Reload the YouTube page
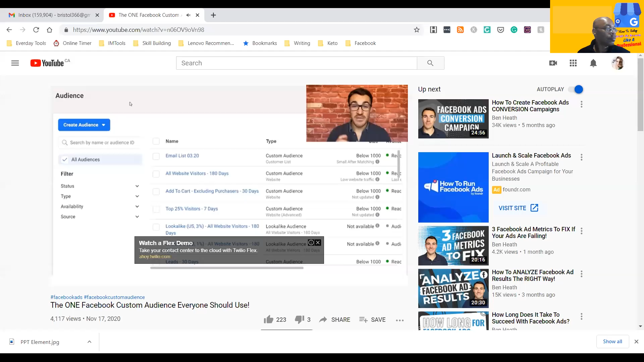This screenshot has width=644, height=362. pyautogui.click(x=36, y=30)
